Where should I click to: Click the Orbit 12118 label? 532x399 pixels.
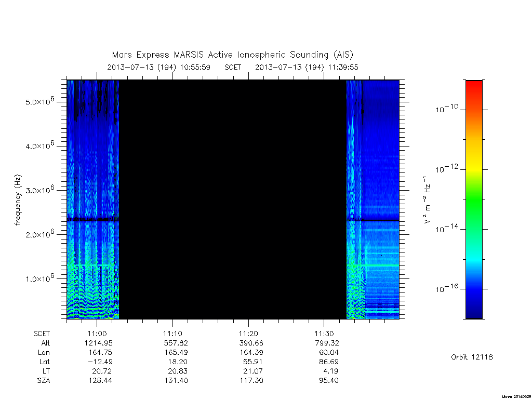pyautogui.click(x=472, y=357)
